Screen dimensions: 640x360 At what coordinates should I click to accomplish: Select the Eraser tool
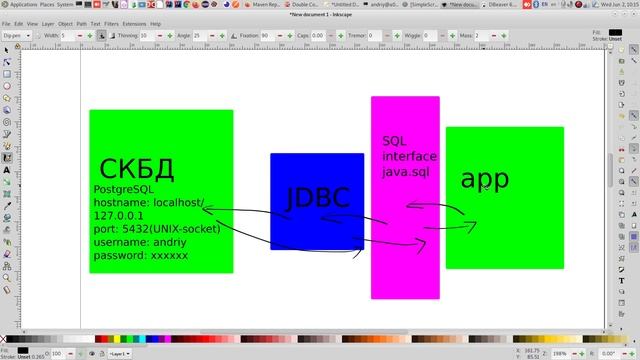[x=7, y=254]
